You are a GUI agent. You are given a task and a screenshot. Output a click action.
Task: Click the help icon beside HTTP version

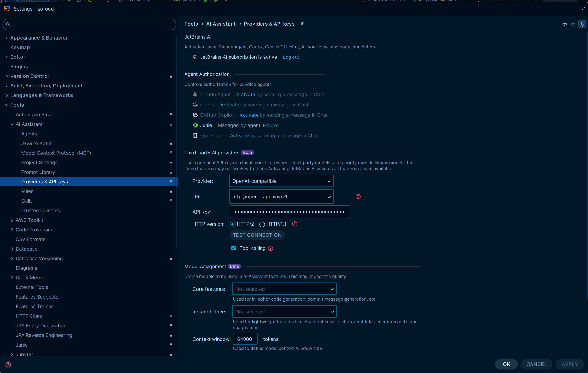click(294, 224)
